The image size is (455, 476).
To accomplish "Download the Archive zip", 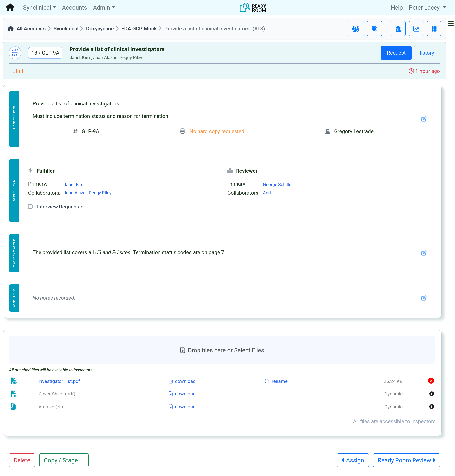I will point(182,407).
